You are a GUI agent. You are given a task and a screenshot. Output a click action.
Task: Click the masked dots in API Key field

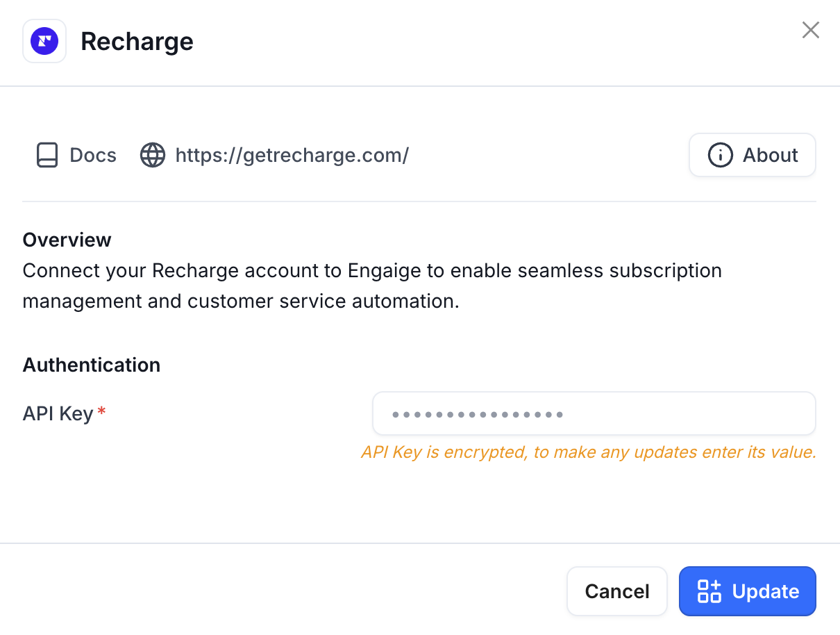tap(477, 415)
